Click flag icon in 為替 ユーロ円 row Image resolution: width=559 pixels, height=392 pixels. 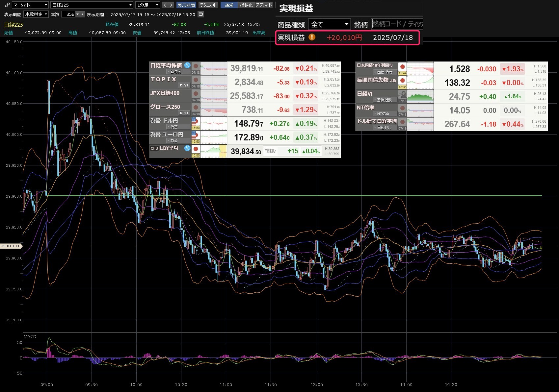(196, 135)
